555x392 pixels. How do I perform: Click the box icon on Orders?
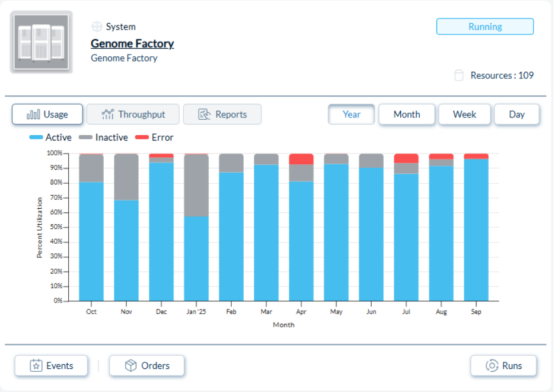point(131,366)
